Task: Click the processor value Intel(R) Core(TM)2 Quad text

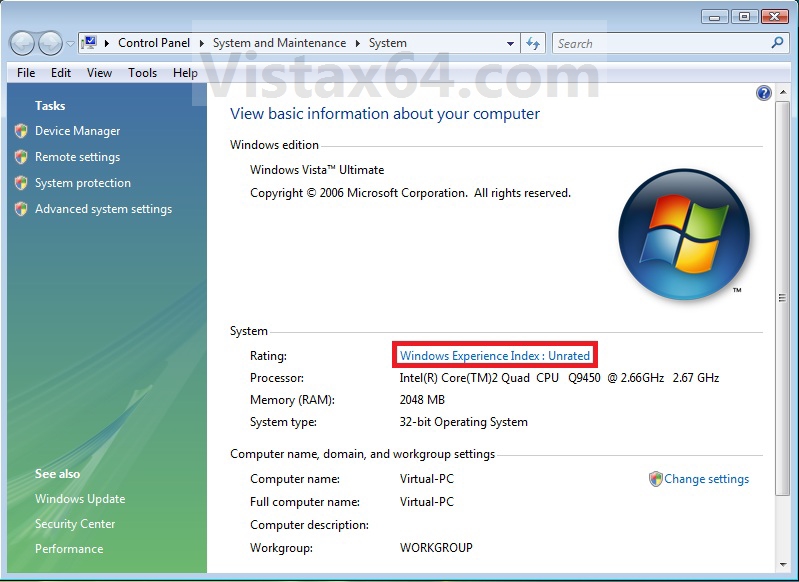Action: pyautogui.click(x=559, y=378)
